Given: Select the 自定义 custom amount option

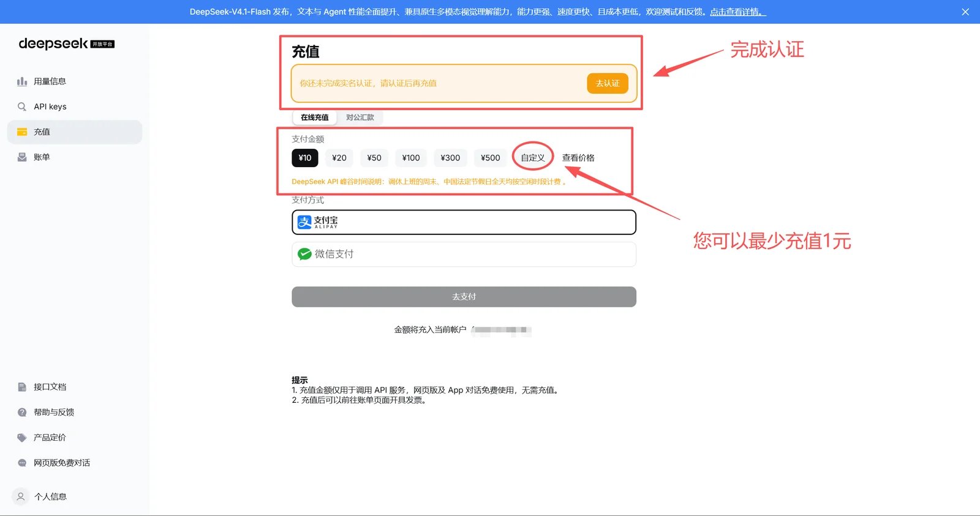Looking at the screenshot, I should 533,158.
